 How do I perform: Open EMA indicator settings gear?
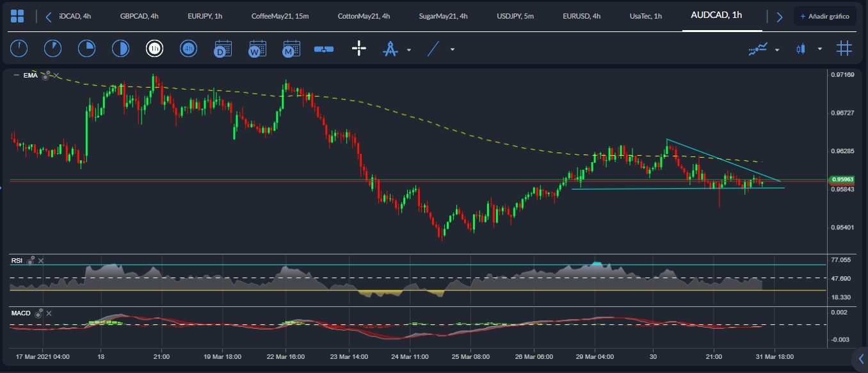tap(45, 75)
